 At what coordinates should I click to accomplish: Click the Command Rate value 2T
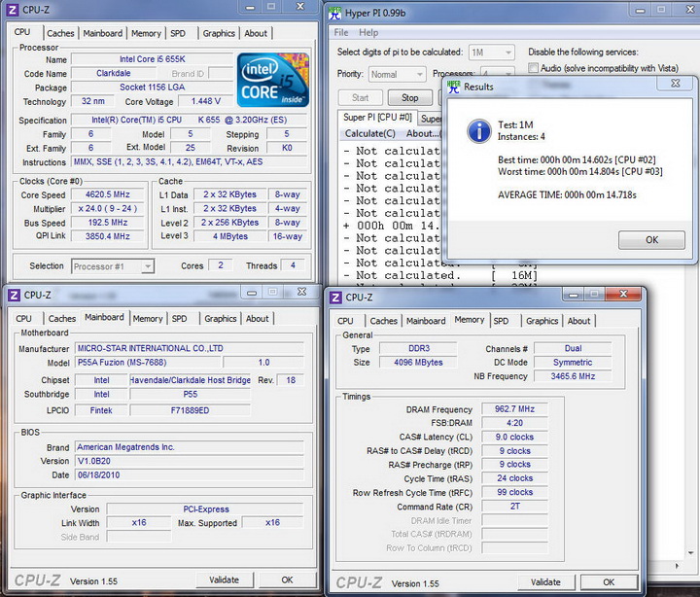[514, 507]
